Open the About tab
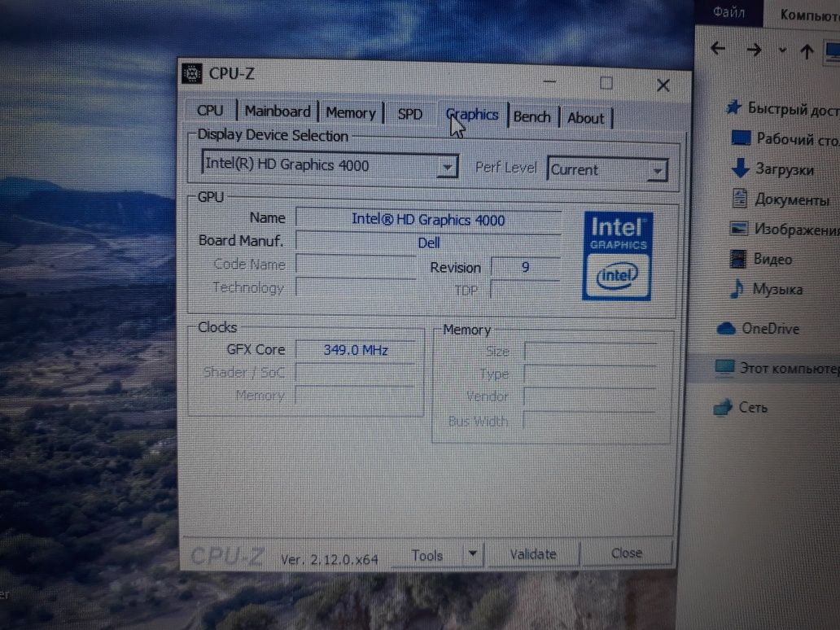 coord(585,118)
